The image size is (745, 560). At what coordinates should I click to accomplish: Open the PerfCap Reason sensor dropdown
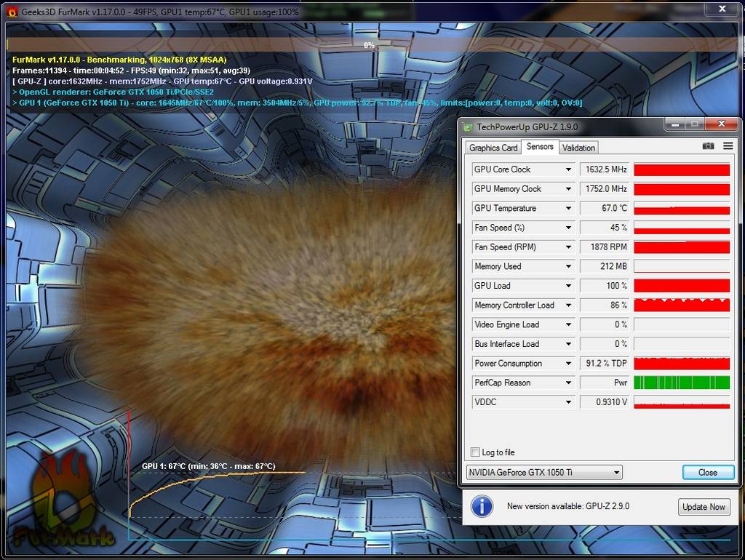[x=568, y=383]
